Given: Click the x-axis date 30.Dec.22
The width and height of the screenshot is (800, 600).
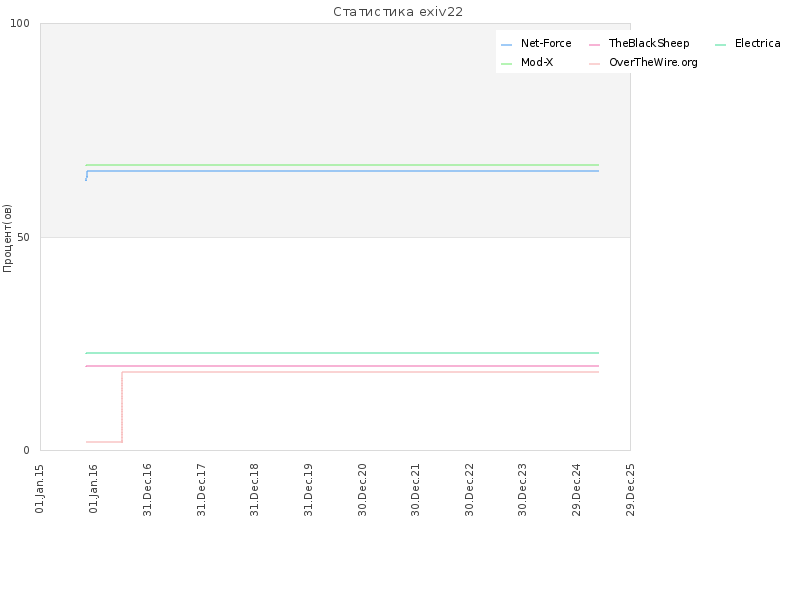Looking at the screenshot, I should (469, 490).
